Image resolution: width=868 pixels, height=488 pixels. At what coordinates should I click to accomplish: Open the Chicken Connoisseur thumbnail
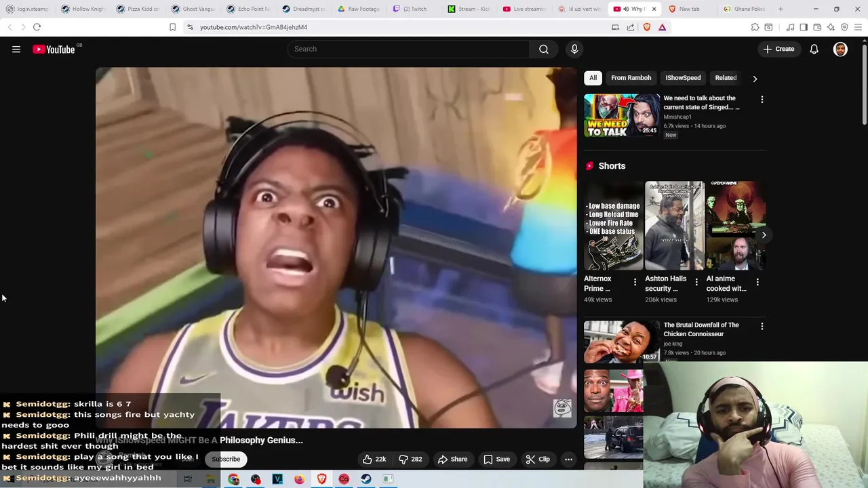(622, 342)
